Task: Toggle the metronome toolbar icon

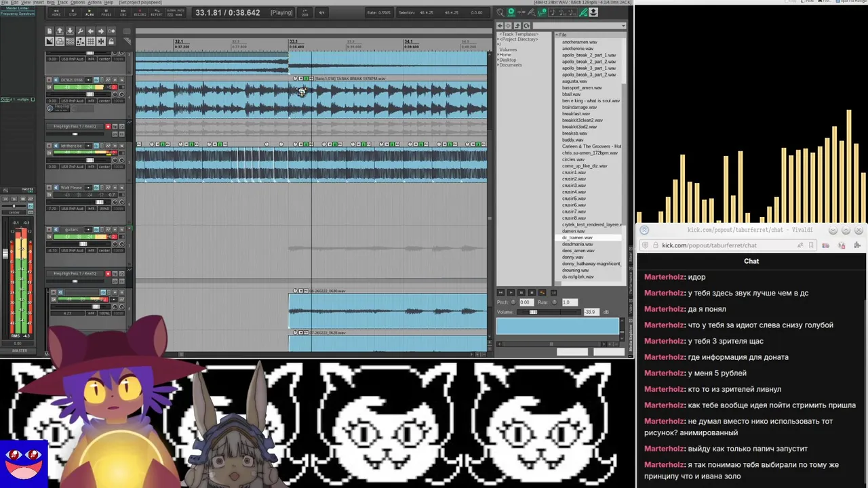Action: (x=111, y=31)
